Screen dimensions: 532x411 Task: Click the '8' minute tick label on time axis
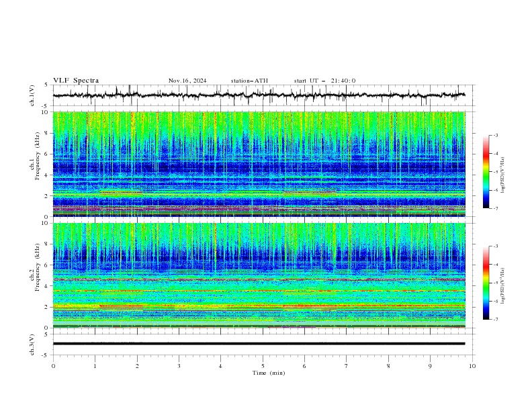point(388,366)
